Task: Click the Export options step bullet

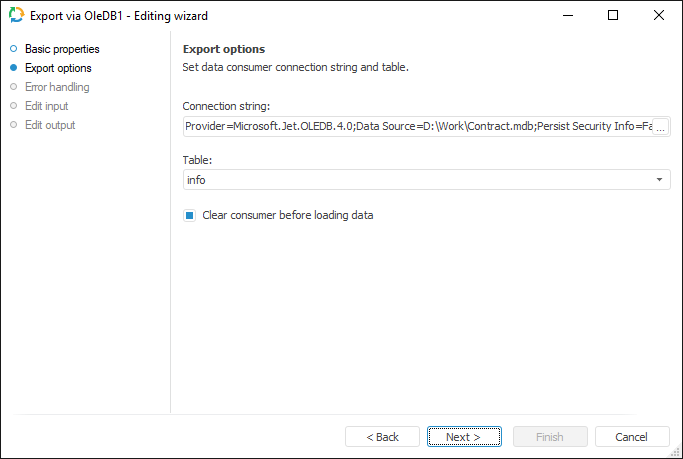Action: coord(13,68)
